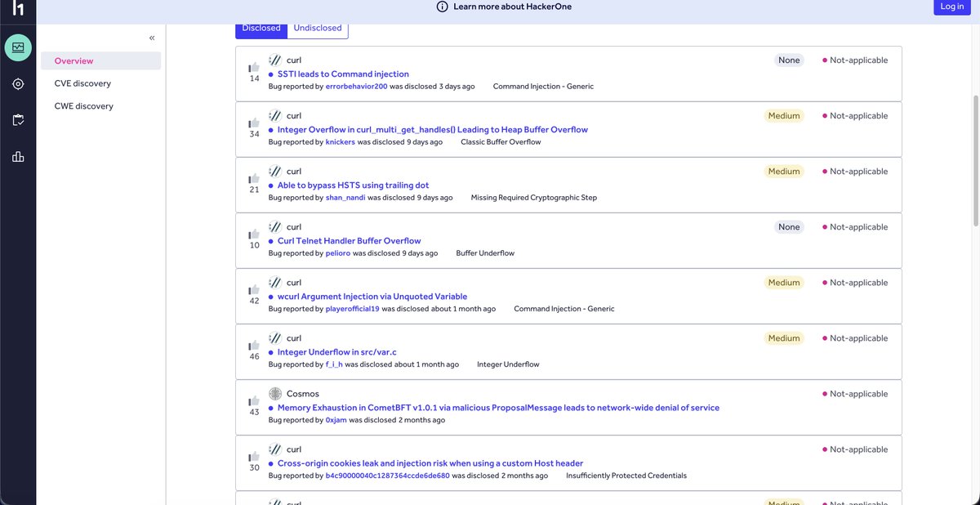Click curl logo on Telnet Handler report
The width and height of the screenshot is (980, 505).
(x=275, y=227)
